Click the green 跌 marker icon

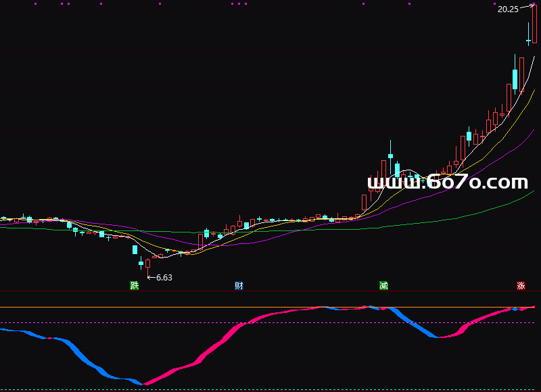tap(134, 285)
